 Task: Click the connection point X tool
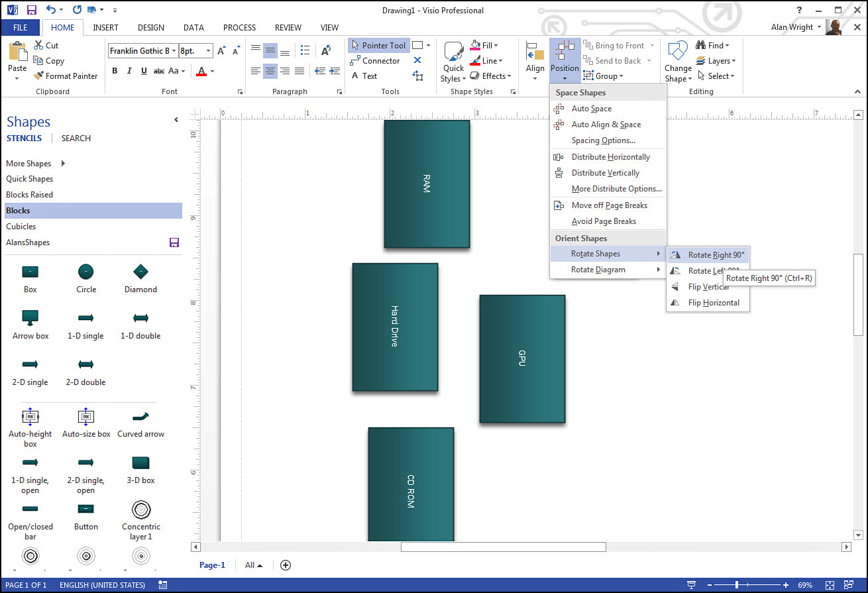coord(417,60)
